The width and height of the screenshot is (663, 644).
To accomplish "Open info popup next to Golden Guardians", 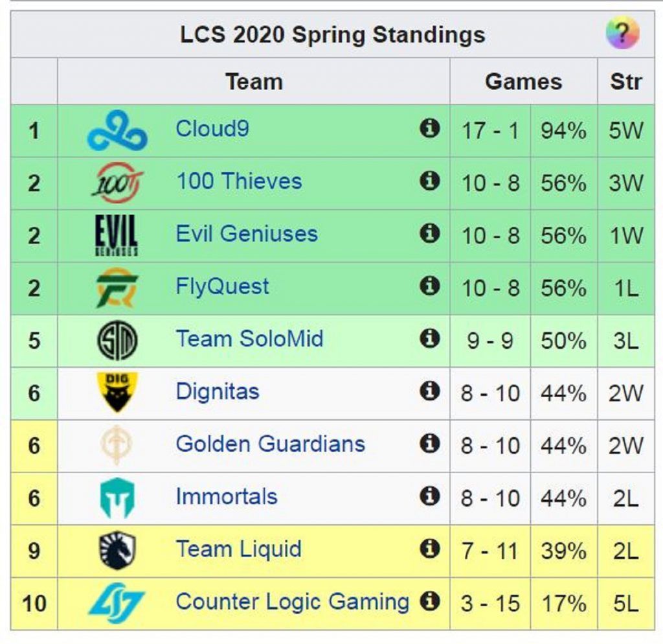I will click(429, 444).
